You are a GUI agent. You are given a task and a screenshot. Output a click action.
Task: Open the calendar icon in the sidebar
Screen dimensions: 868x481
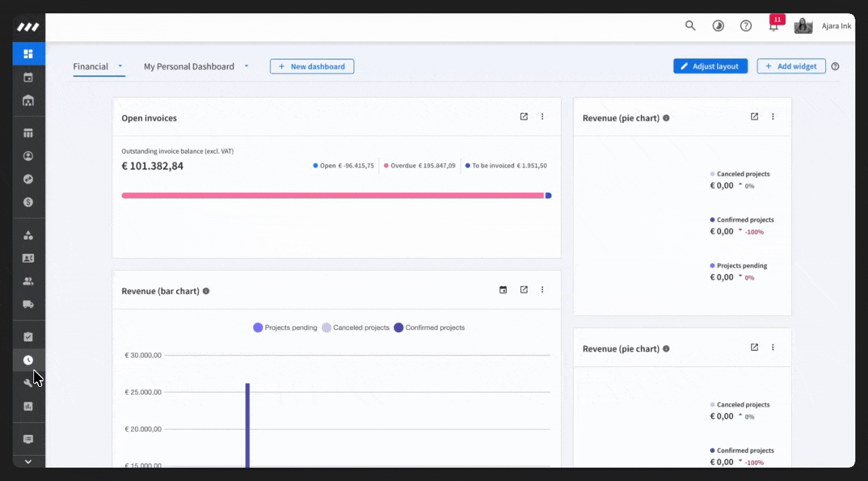(28, 77)
